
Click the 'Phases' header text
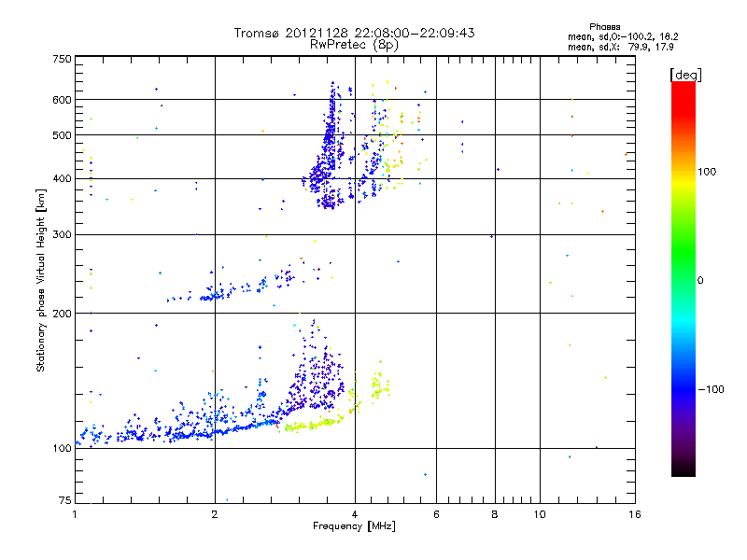604,27
